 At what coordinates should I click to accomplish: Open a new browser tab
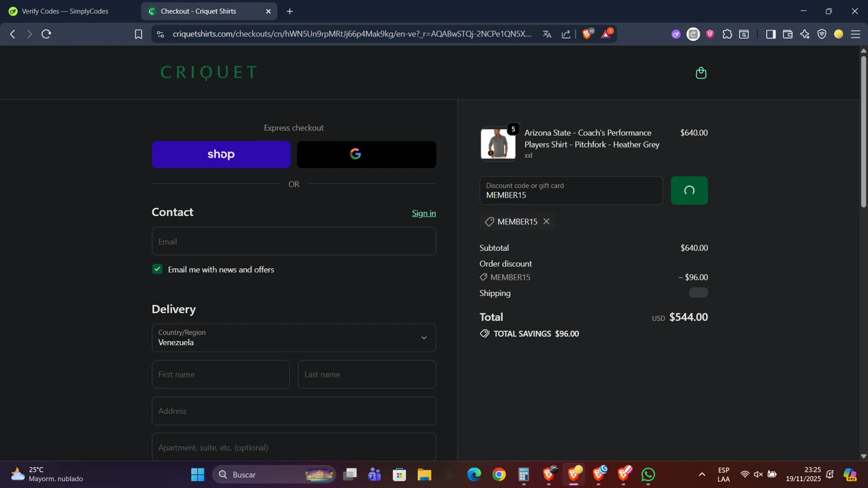click(x=290, y=11)
